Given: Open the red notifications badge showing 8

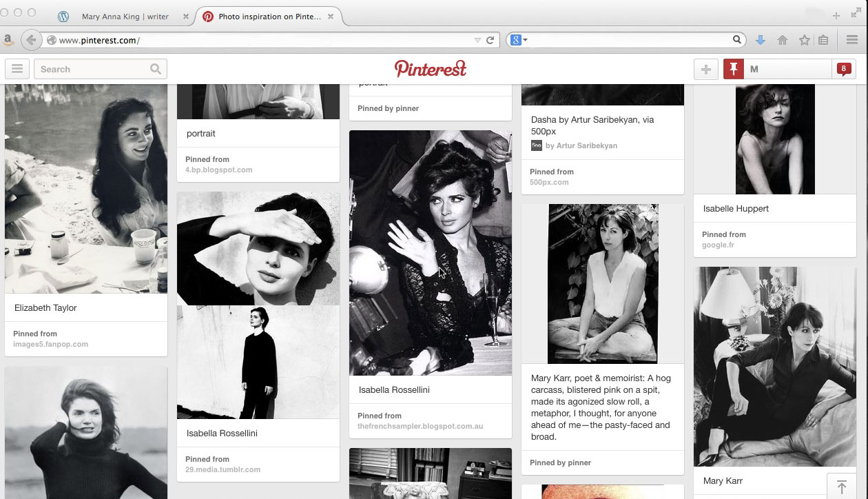Looking at the screenshot, I should pos(843,69).
